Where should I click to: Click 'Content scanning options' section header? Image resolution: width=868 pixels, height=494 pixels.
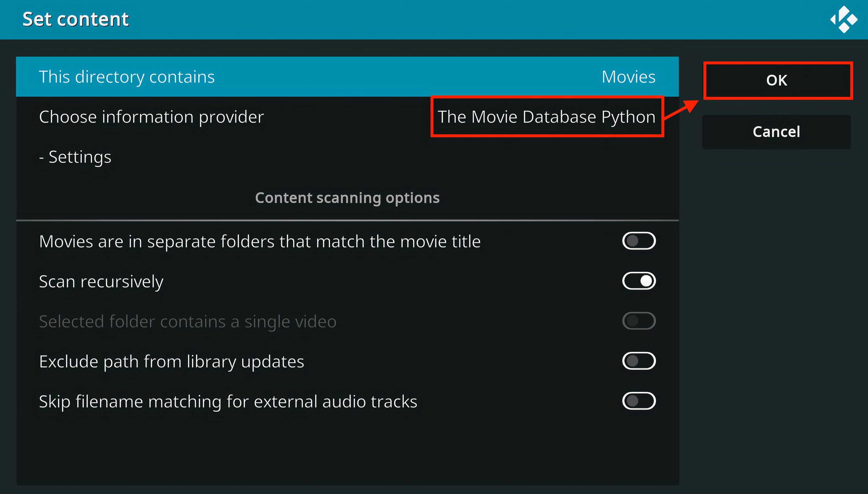tap(347, 198)
